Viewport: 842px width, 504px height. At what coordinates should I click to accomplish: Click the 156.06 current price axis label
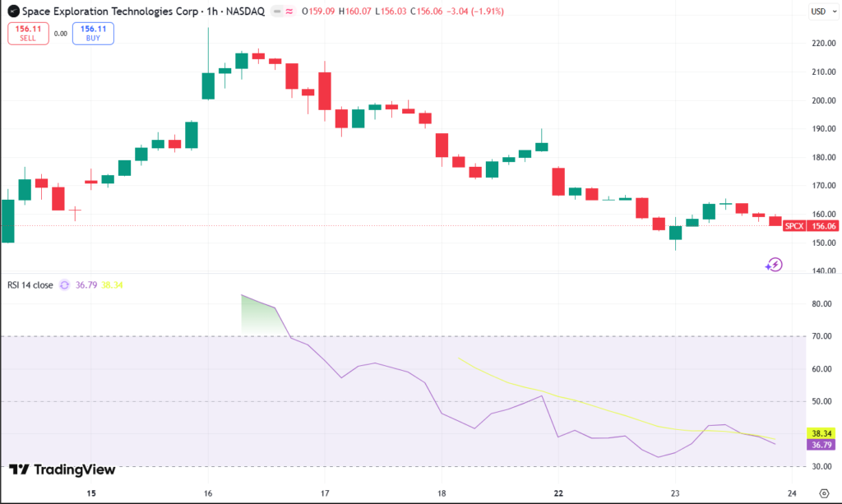(824, 226)
